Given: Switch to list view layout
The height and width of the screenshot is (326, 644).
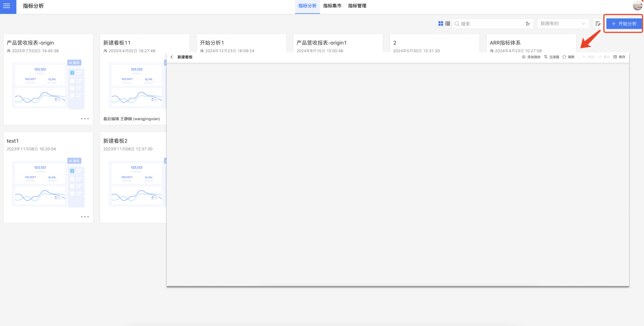Looking at the screenshot, I should click(x=448, y=24).
